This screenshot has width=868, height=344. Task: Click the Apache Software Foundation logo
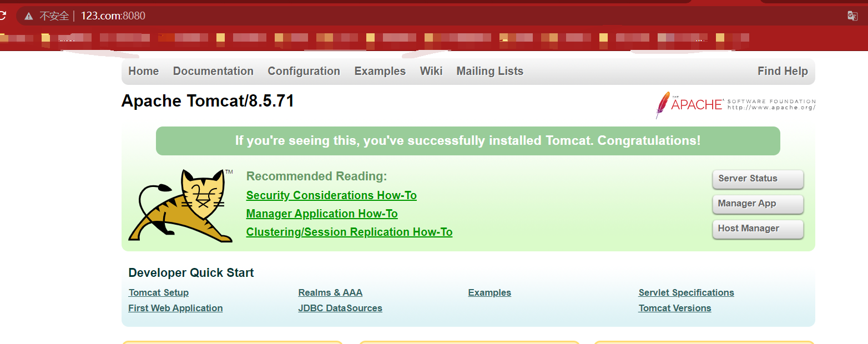[735, 104]
